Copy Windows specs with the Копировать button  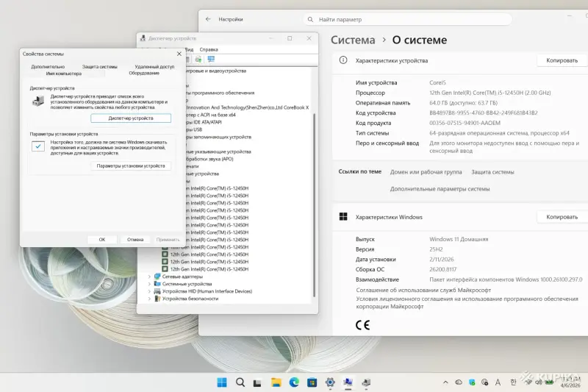pyautogui.click(x=562, y=217)
